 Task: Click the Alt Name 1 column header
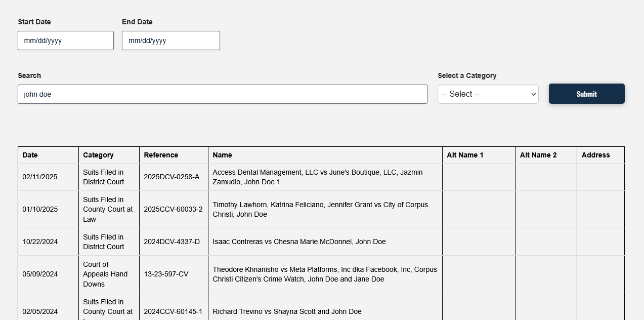(x=479, y=155)
